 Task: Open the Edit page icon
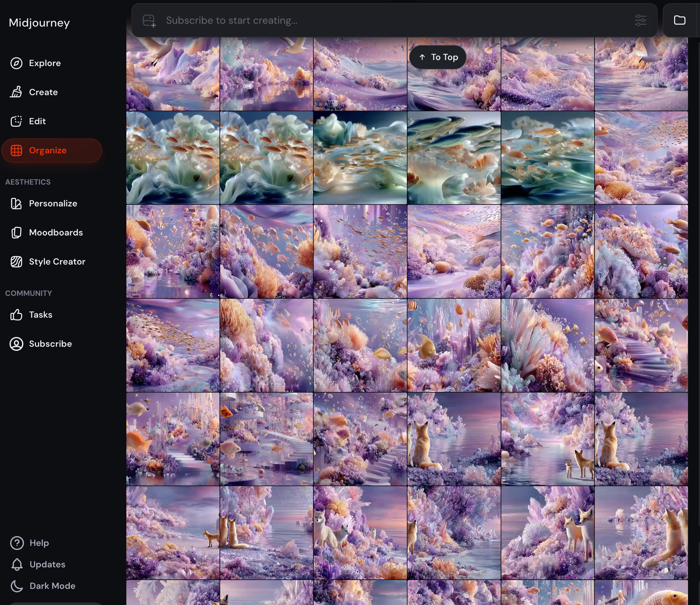16,121
